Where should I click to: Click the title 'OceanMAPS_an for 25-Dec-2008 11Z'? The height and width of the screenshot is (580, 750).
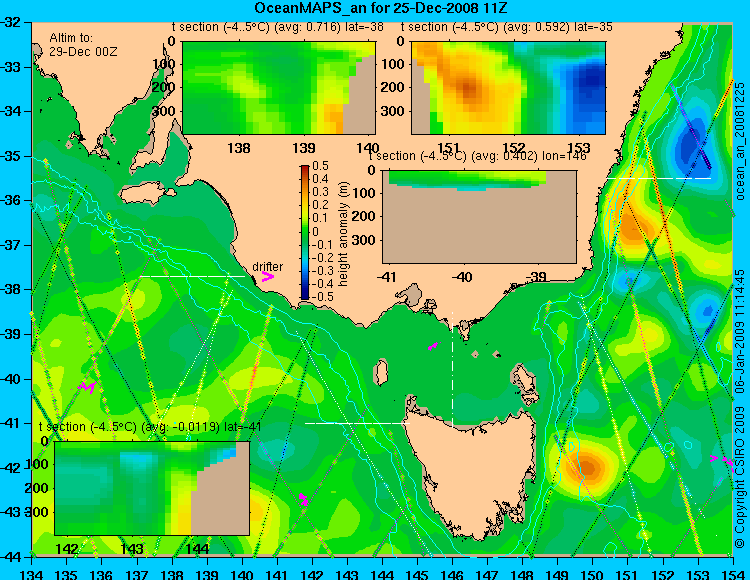click(380, 8)
